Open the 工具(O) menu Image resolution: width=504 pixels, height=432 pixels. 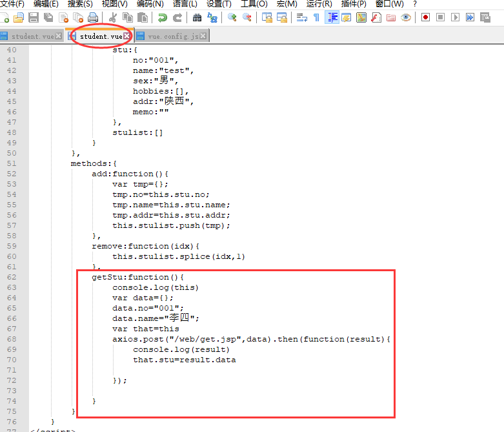254,4
